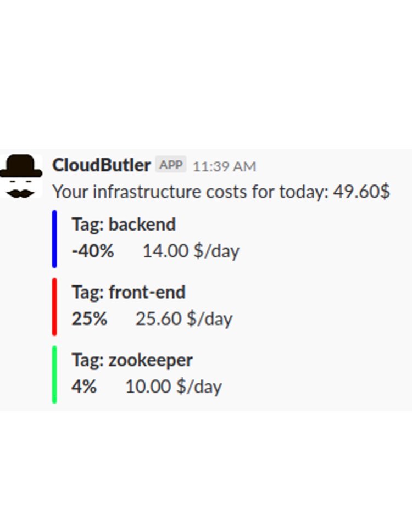
Task: Open the CloudButler sender name
Action: 101,166
